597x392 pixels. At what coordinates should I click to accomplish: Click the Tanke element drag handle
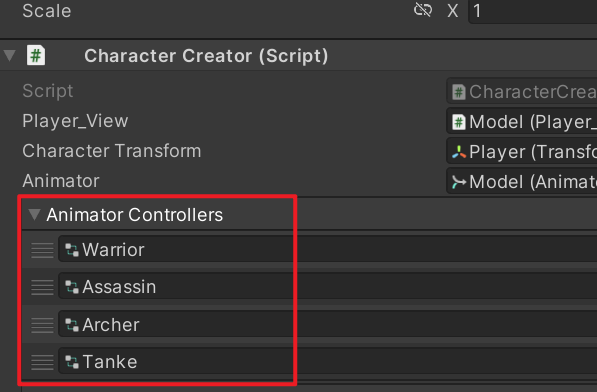pos(42,362)
